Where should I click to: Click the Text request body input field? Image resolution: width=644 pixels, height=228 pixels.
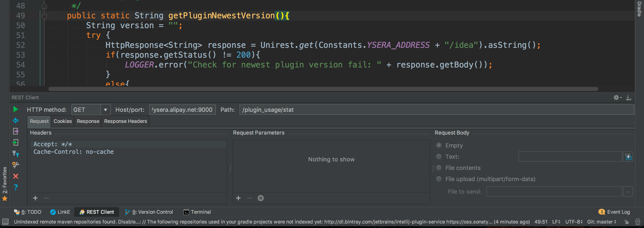(570, 157)
